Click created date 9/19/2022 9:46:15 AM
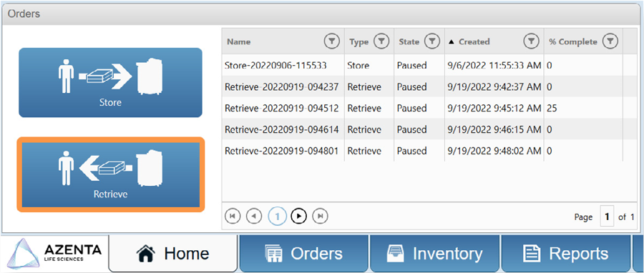The height and width of the screenshot is (273, 644). click(494, 129)
